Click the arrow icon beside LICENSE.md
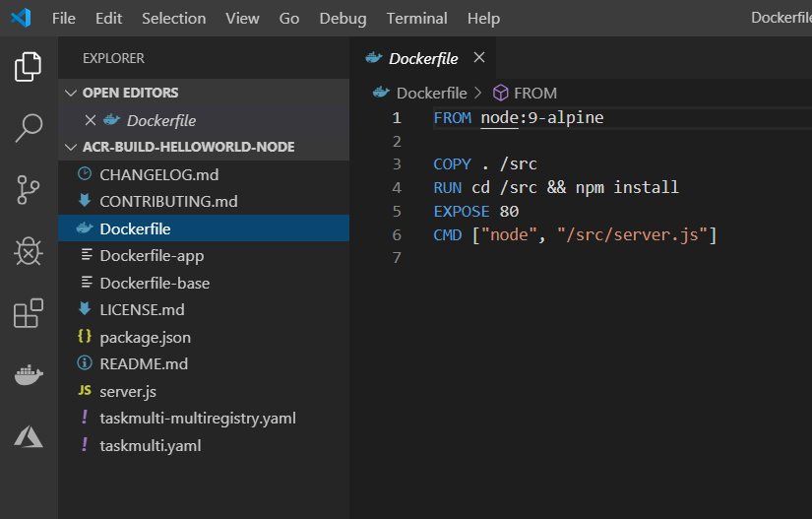 85,308
